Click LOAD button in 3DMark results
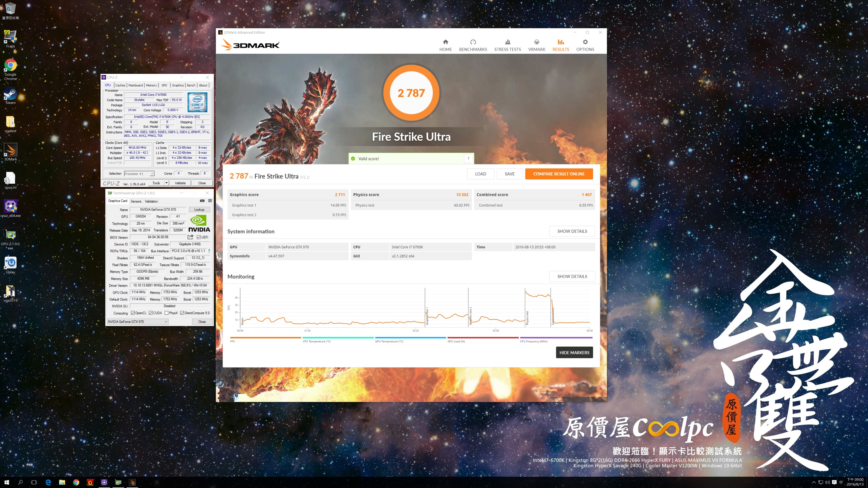Screen dimensions: 868x488 pos(481,174)
